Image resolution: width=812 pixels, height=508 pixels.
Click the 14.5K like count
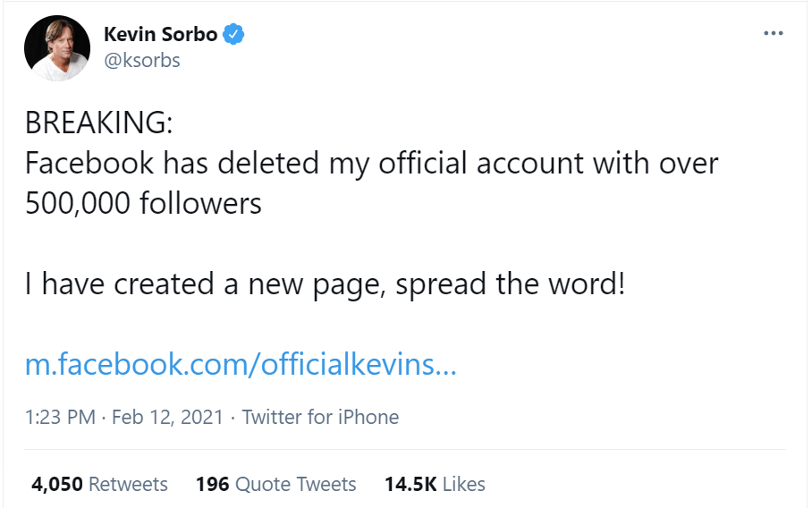click(x=410, y=484)
